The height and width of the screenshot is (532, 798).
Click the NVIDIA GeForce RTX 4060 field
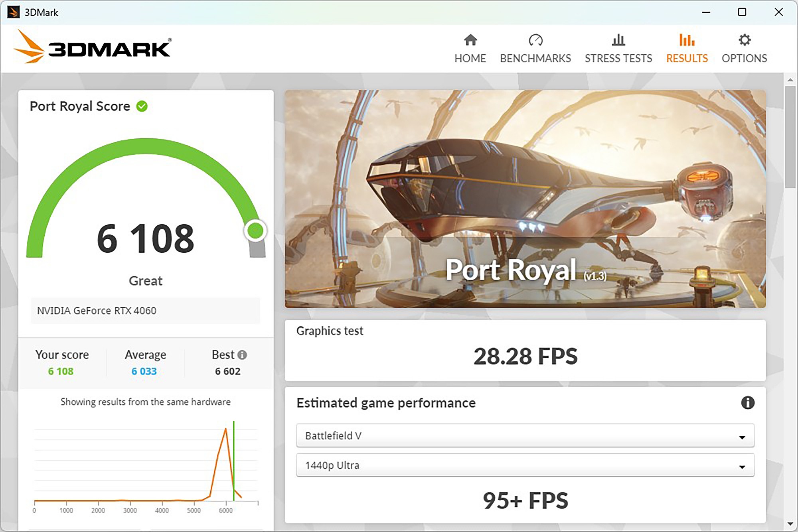(145, 311)
